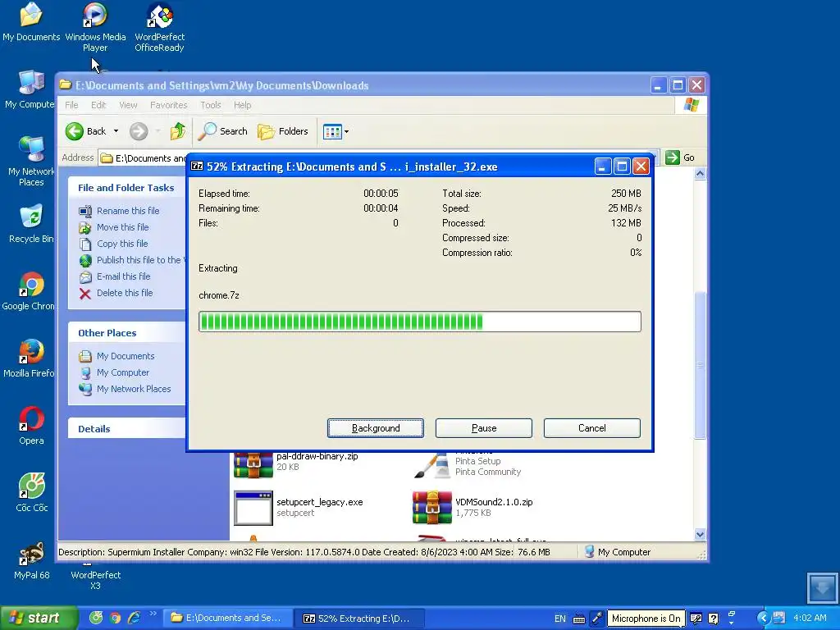
Task: Select pal-ddraw-binary.zip file
Action: (296, 464)
